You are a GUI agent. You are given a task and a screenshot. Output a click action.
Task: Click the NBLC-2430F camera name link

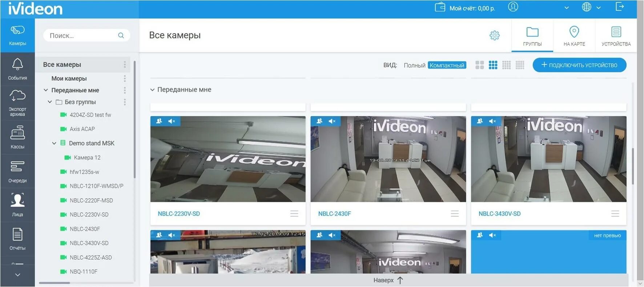[335, 214]
